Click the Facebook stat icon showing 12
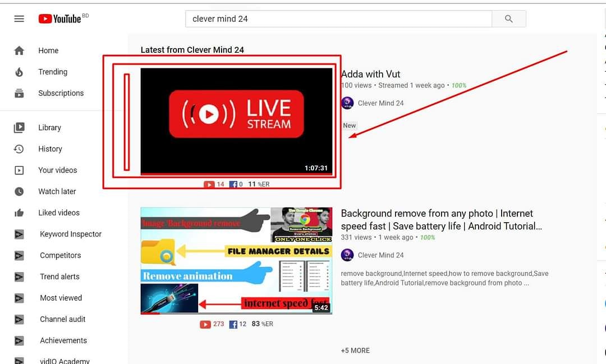 (x=233, y=324)
